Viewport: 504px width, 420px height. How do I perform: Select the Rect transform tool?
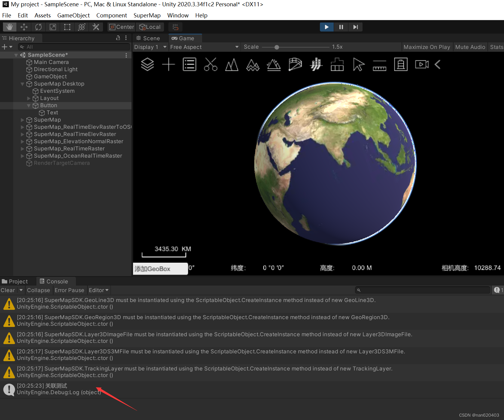tap(67, 27)
